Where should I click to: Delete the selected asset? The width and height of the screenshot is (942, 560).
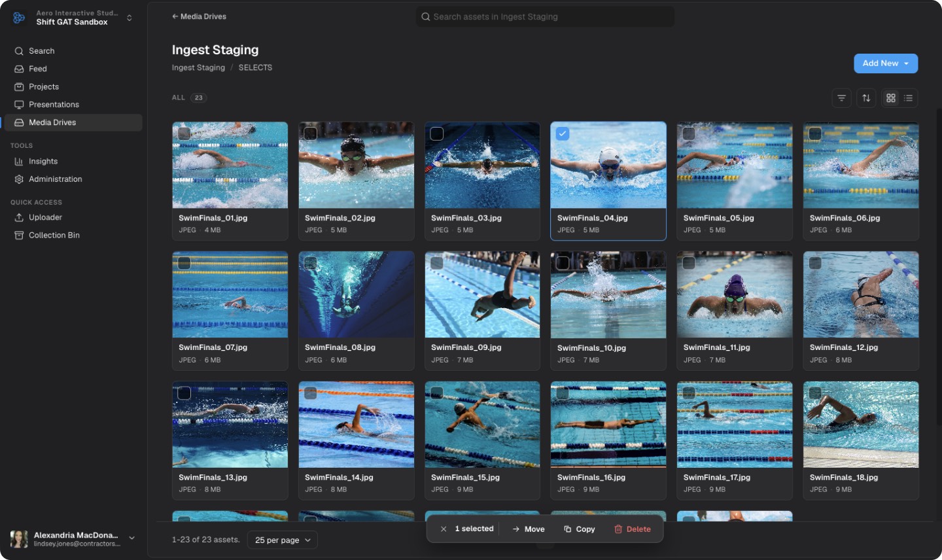(633, 529)
